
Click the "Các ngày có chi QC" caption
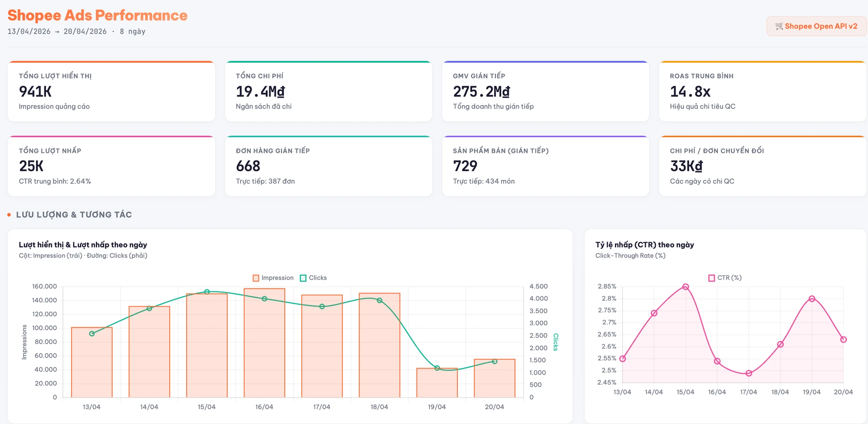coord(702,181)
